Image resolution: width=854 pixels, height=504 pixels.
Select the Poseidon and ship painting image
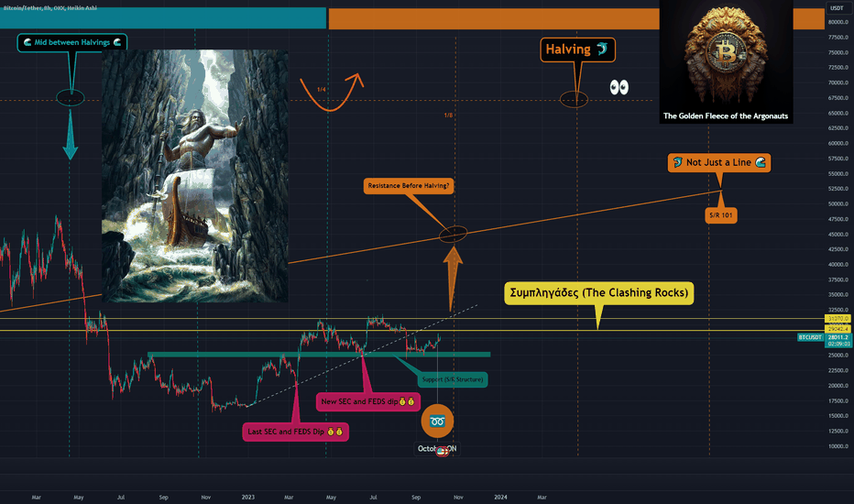[x=195, y=175]
